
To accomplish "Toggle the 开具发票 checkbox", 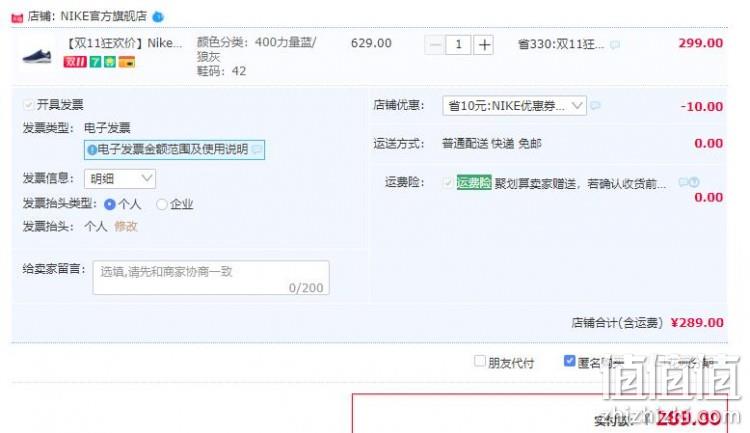I will click(x=28, y=104).
